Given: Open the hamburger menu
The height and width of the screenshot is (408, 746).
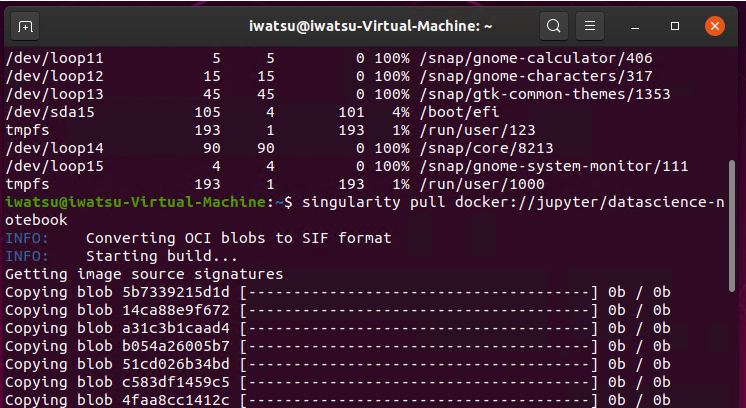Looking at the screenshot, I should click(x=590, y=26).
